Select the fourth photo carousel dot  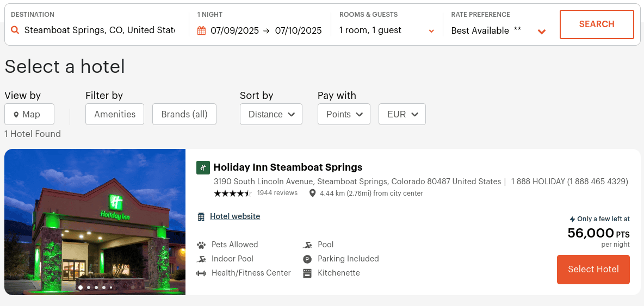[x=103, y=288]
